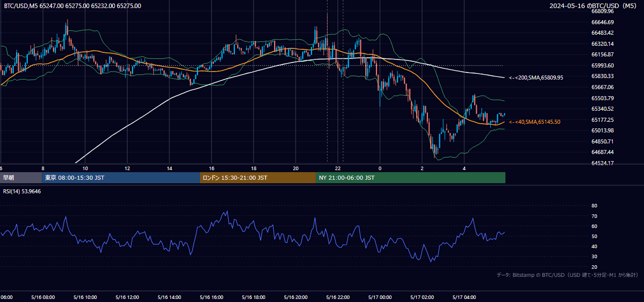Click price axis label 65013.98
This screenshot has height=302, width=644.
602,130
